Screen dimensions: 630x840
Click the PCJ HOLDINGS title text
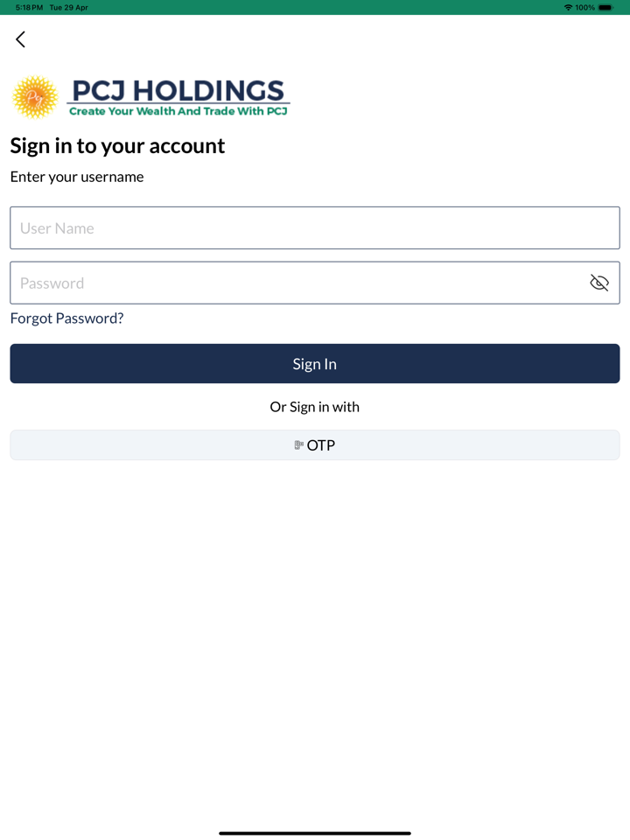click(x=178, y=90)
